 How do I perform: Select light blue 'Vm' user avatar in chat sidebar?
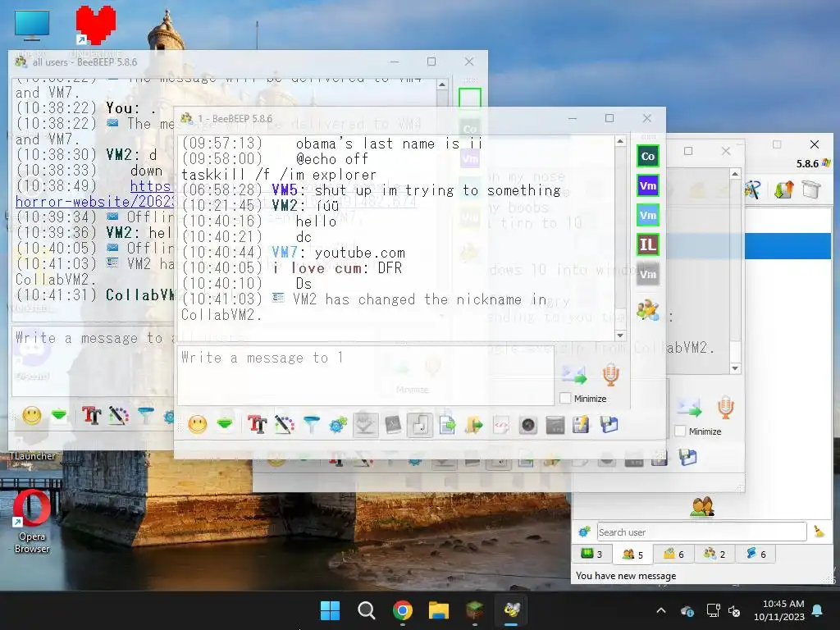(648, 216)
